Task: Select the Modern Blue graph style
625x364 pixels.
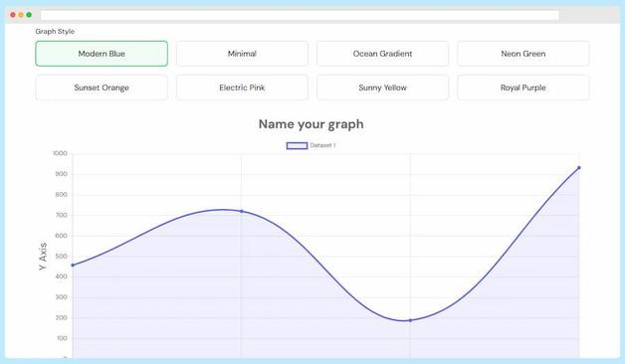Action: [x=102, y=54]
